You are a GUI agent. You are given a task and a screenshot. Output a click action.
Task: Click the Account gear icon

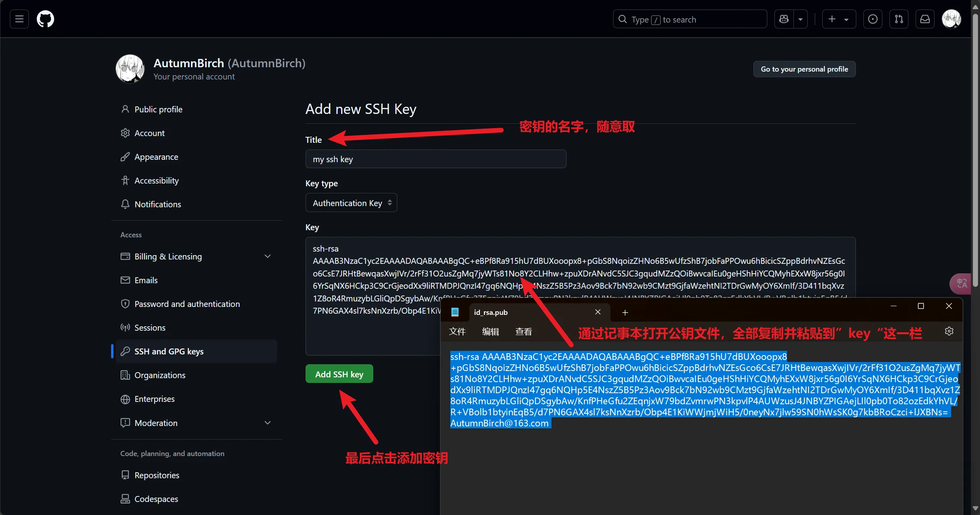(125, 133)
